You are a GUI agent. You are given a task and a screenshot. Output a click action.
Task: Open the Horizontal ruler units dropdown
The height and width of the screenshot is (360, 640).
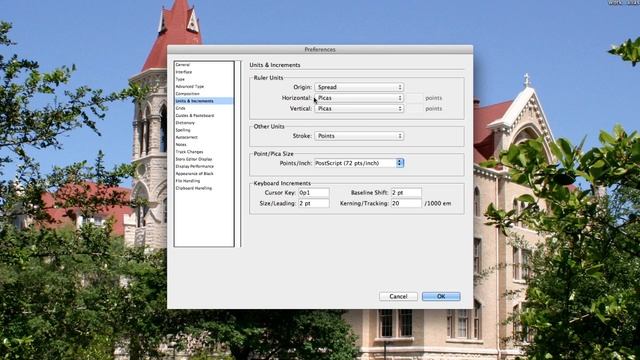[359, 98]
